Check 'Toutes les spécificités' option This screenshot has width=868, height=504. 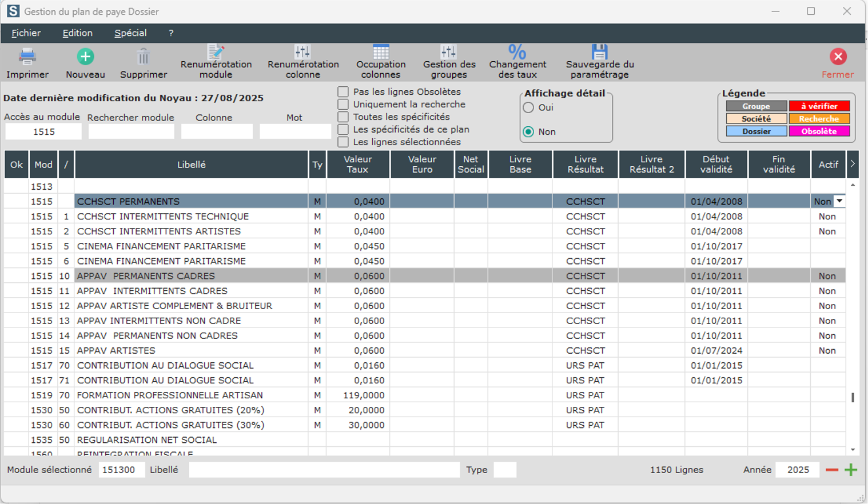click(343, 117)
